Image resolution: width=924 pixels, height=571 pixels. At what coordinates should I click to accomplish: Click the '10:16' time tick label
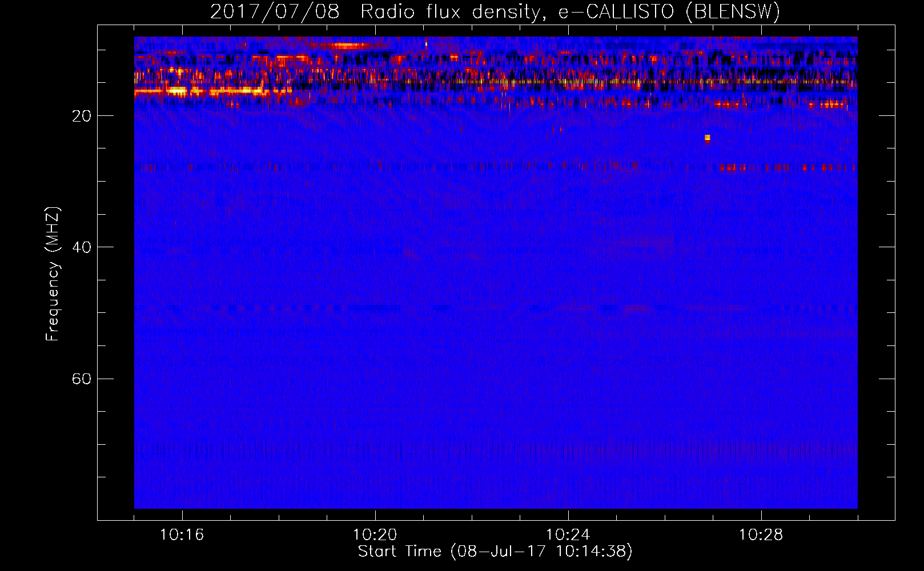[x=182, y=535]
